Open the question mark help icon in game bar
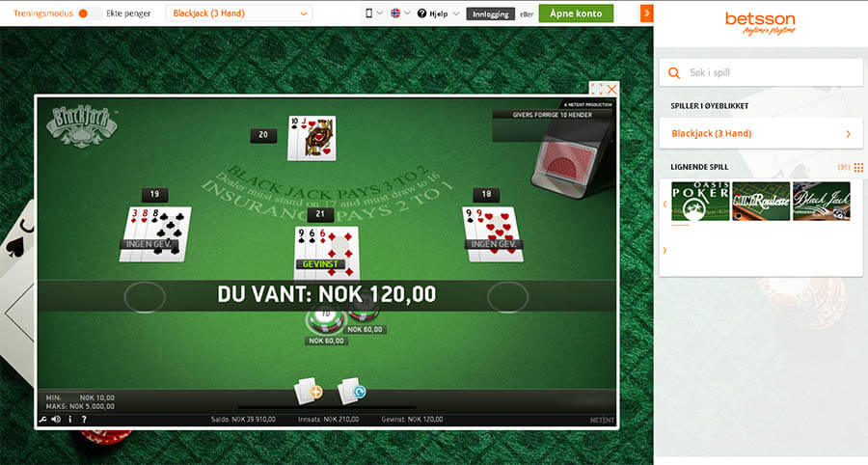868x465 pixels. click(x=84, y=420)
